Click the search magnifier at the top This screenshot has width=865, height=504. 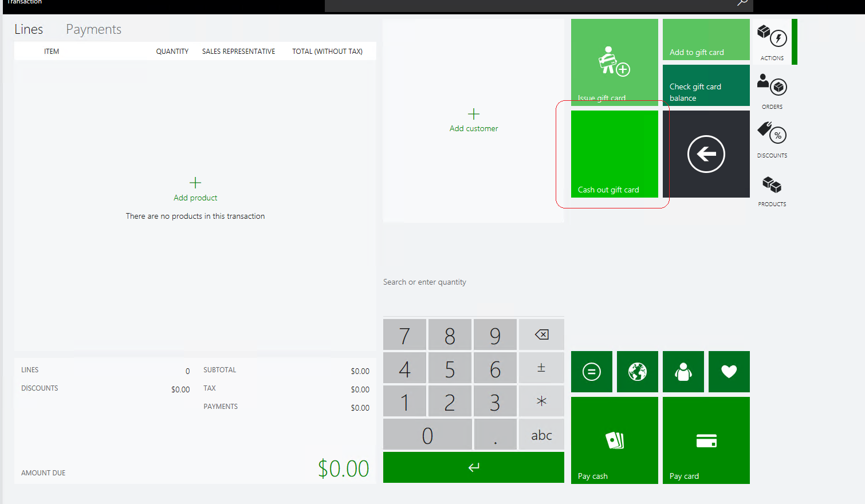(x=742, y=3)
